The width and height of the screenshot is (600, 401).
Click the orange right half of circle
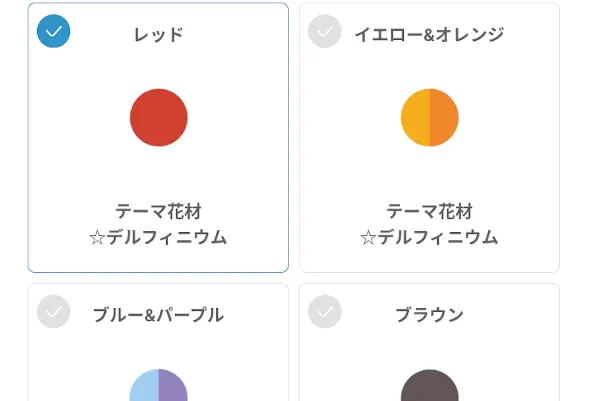point(444,117)
